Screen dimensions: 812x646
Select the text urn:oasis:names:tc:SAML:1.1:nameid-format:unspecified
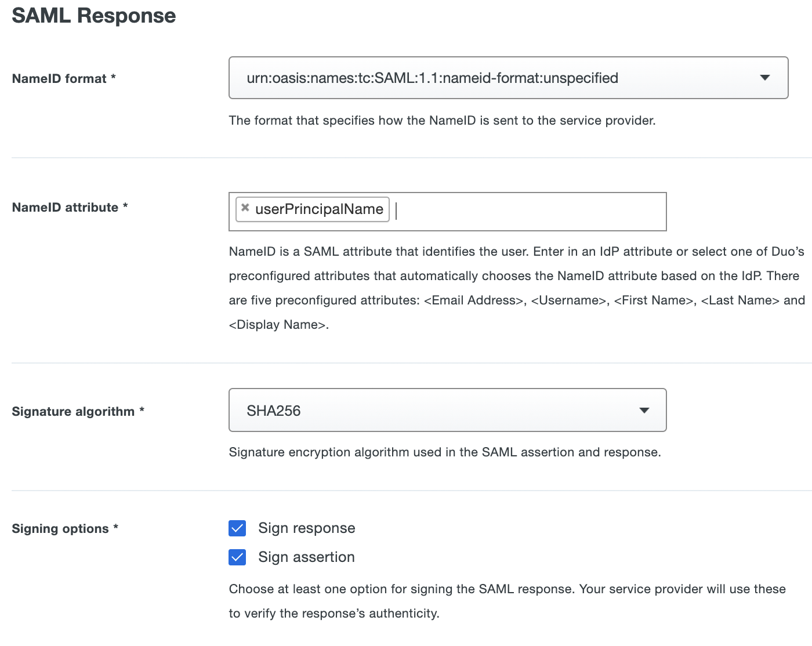(432, 78)
